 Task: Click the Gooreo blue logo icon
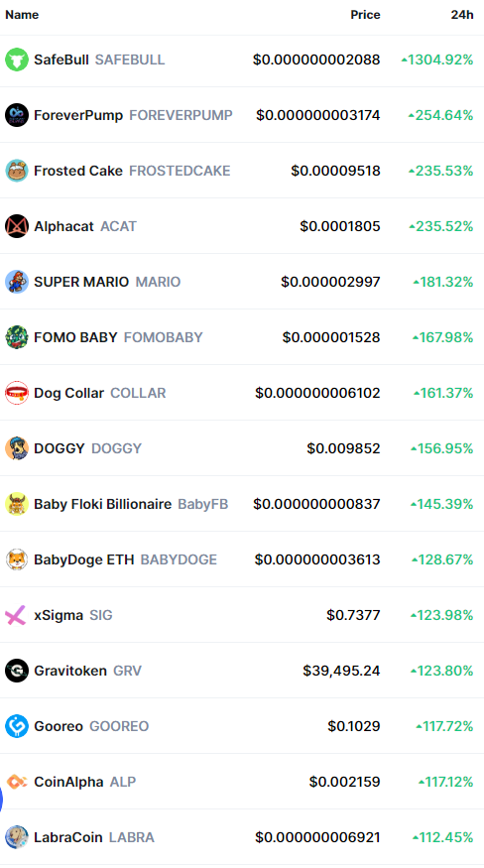(17, 726)
